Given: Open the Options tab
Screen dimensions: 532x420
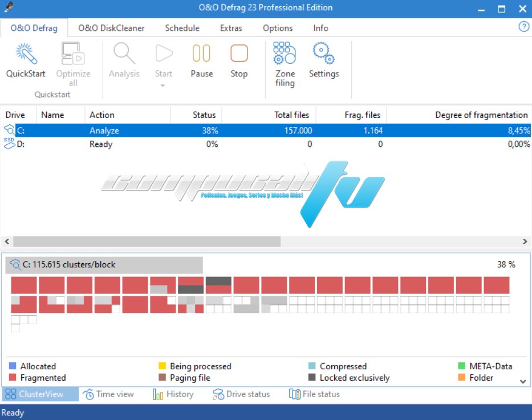Looking at the screenshot, I should tap(278, 28).
